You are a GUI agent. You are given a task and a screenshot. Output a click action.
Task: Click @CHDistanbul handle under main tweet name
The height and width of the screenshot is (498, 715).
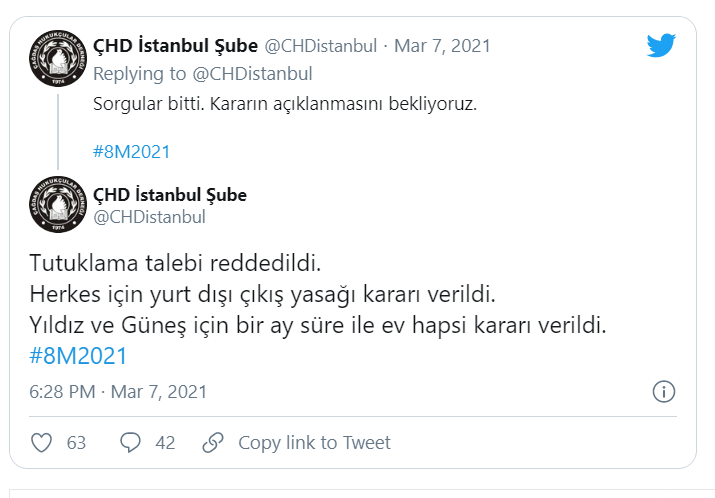click(x=149, y=217)
